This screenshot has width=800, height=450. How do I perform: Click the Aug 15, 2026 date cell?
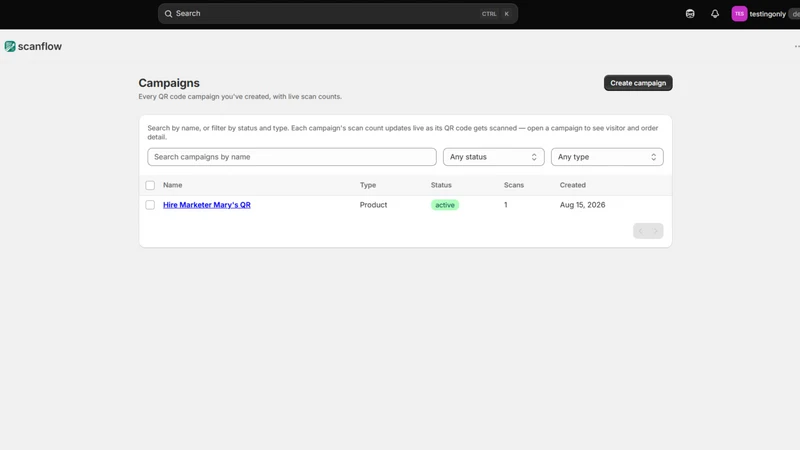[x=582, y=205]
